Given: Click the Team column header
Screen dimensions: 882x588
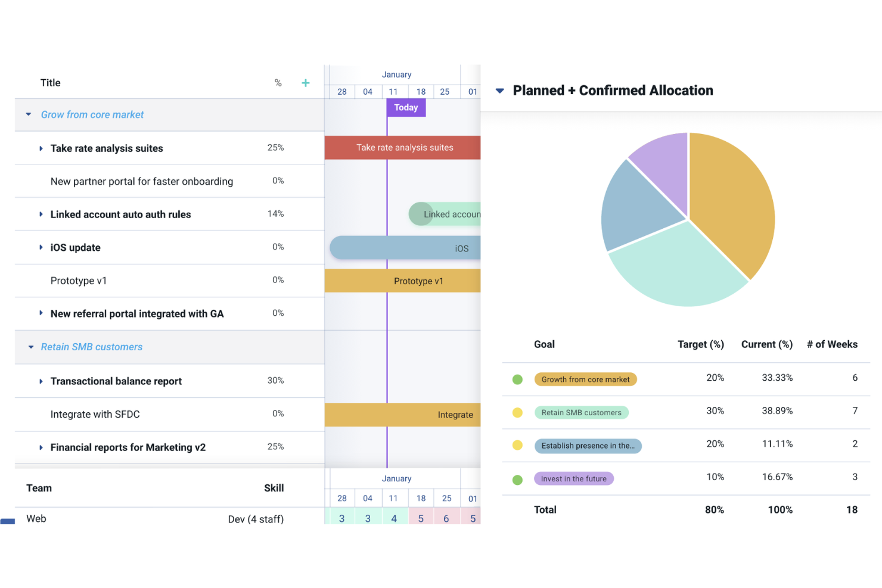Looking at the screenshot, I should [x=39, y=488].
